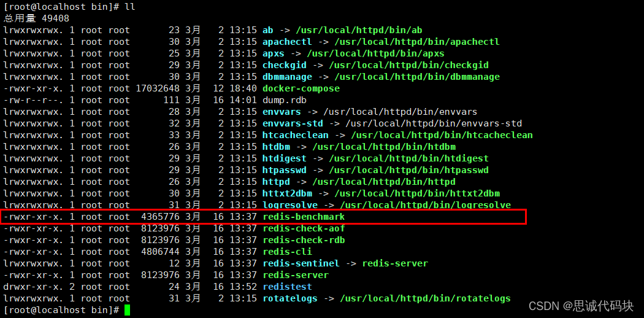The width and height of the screenshot is (644, 318).
Task: Click the path /usr/local/httpd/bin/ab
Action: [x=359, y=30]
